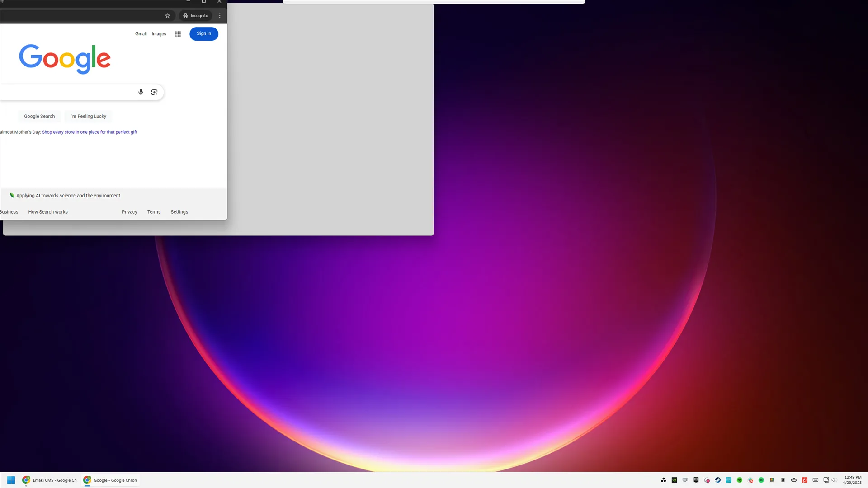Viewport: 868px width, 488px height.
Task: Open Google Lens image search
Action: 154,92
